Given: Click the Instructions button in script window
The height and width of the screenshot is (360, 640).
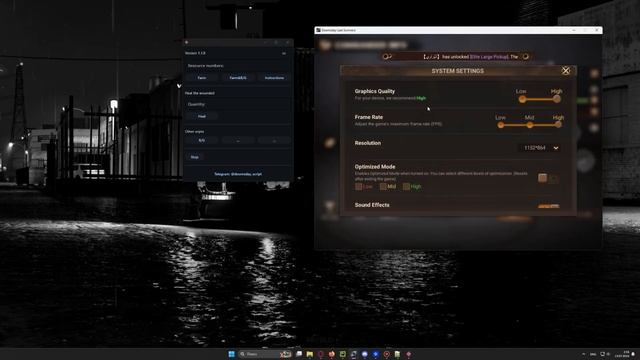Looking at the screenshot, I should [x=274, y=78].
